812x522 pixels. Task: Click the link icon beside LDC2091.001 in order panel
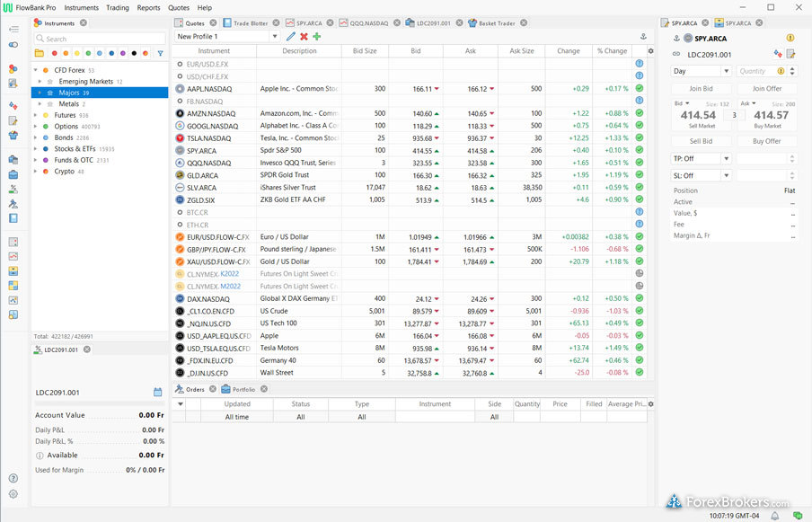tap(676, 54)
